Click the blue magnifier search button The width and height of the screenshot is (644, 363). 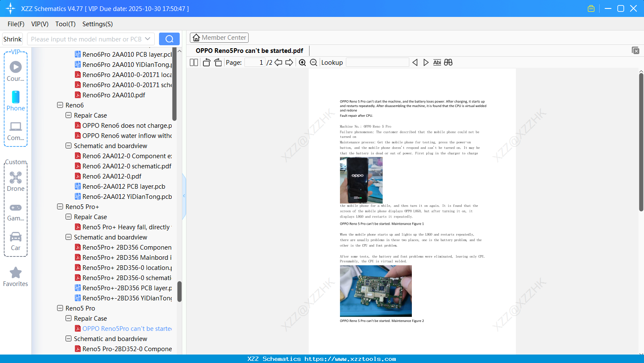pyautogui.click(x=169, y=39)
